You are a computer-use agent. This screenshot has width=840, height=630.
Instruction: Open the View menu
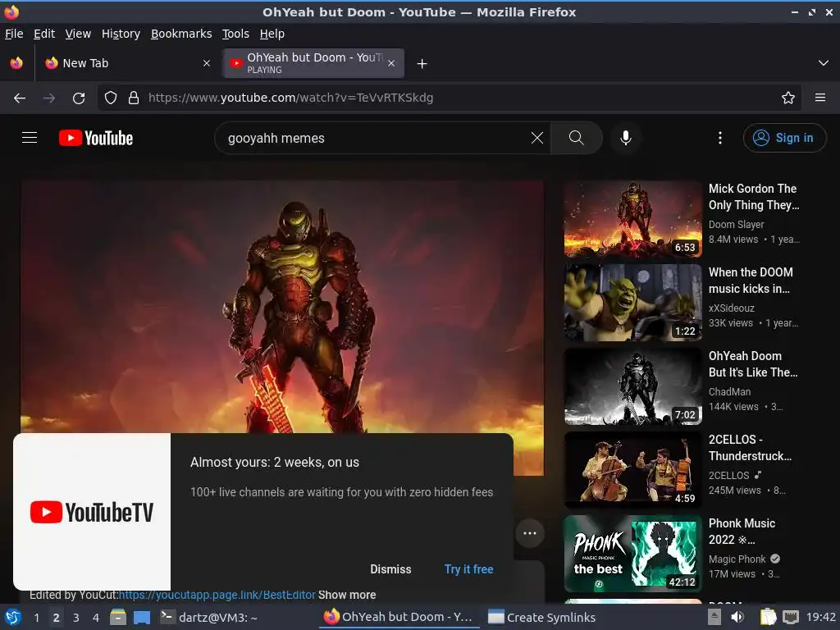pyautogui.click(x=78, y=34)
